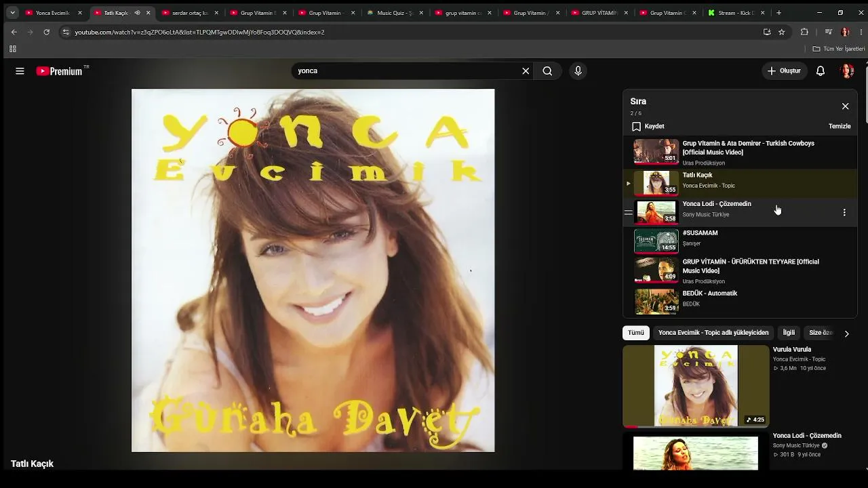Screen dimensions: 868x488
Task: Select the 'Size öze' filter chip
Action: pos(821,333)
